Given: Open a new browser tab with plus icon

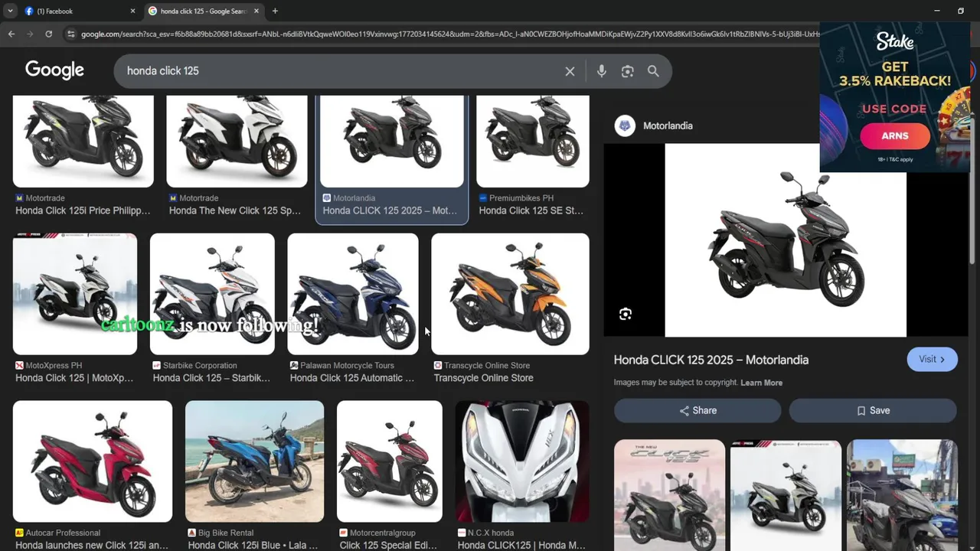Looking at the screenshot, I should click(x=275, y=11).
